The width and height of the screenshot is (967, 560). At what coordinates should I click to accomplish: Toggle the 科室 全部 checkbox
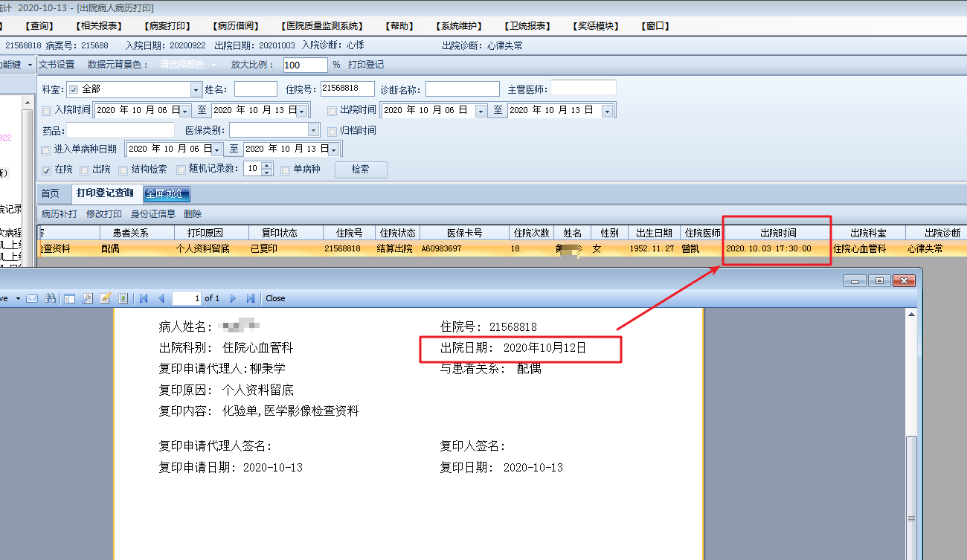click(74, 89)
